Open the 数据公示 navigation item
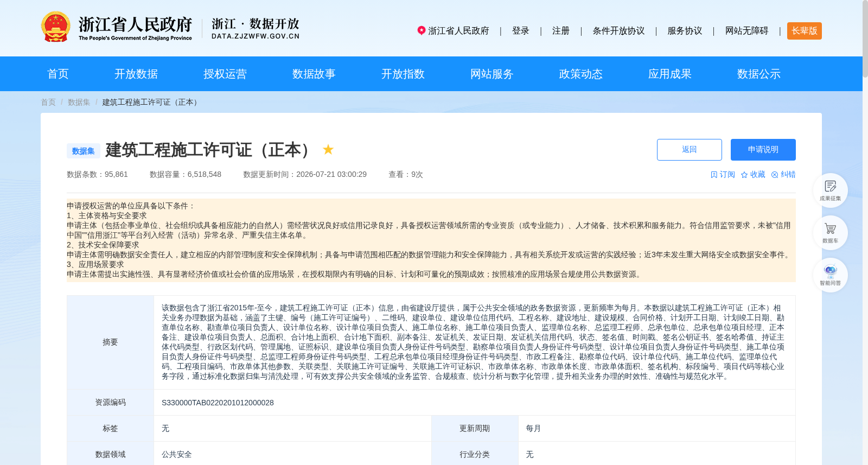 (x=759, y=74)
